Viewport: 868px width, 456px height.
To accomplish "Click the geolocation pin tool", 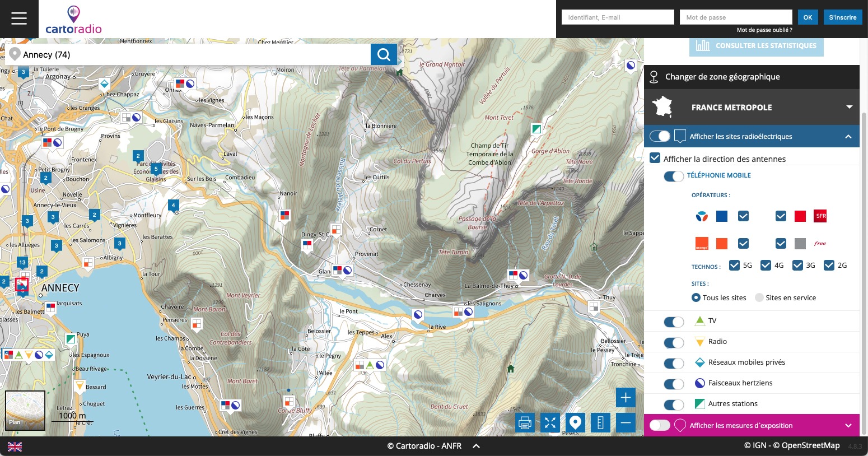I will 575,423.
